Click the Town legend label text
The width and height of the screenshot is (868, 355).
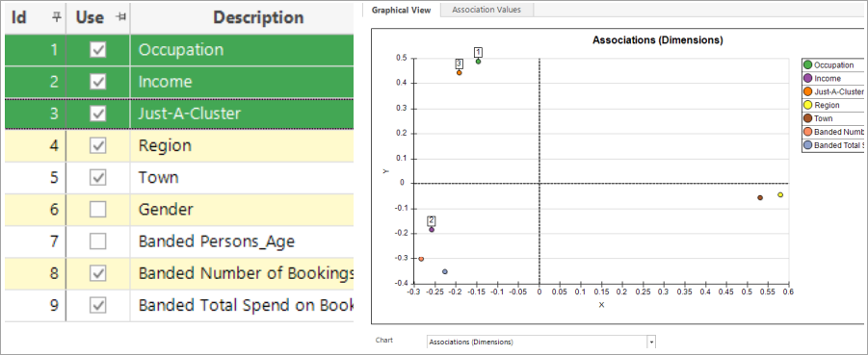pos(823,118)
